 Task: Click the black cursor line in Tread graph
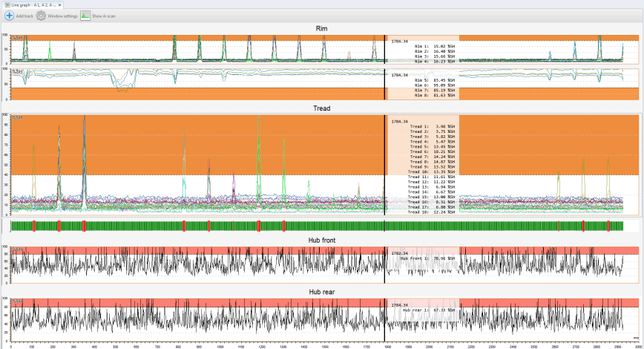385,164
